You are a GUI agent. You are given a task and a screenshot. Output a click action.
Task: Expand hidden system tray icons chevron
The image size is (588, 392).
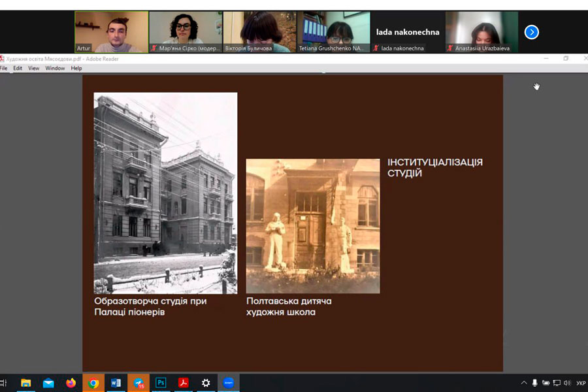524,383
